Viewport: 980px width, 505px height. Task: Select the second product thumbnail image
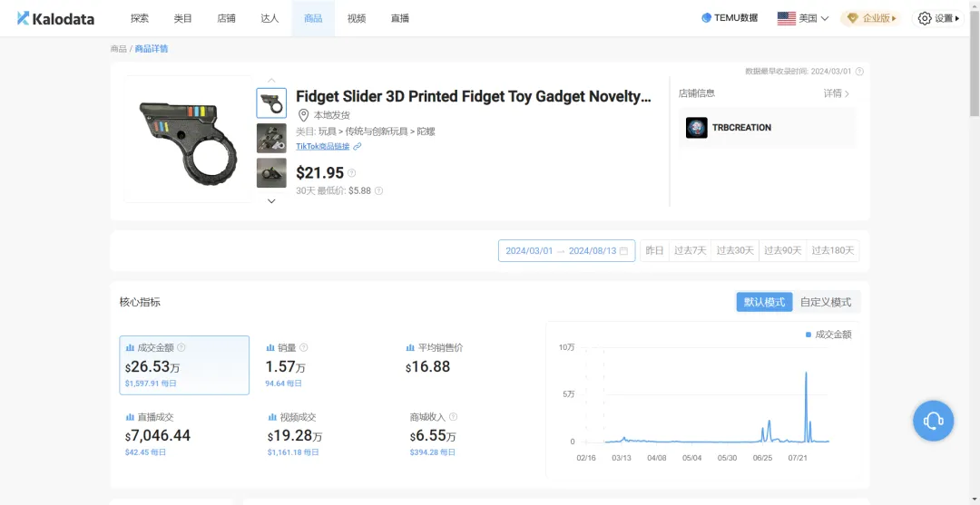(x=271, y=138)
